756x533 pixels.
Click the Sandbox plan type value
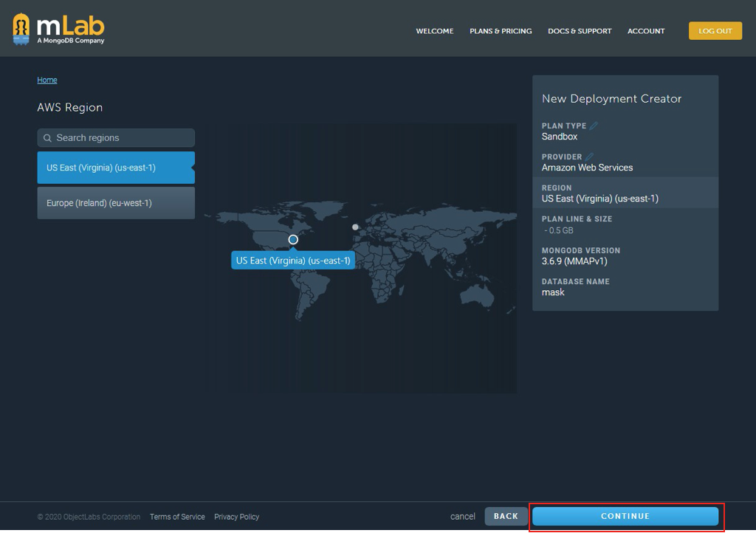[x=560, y=137]
